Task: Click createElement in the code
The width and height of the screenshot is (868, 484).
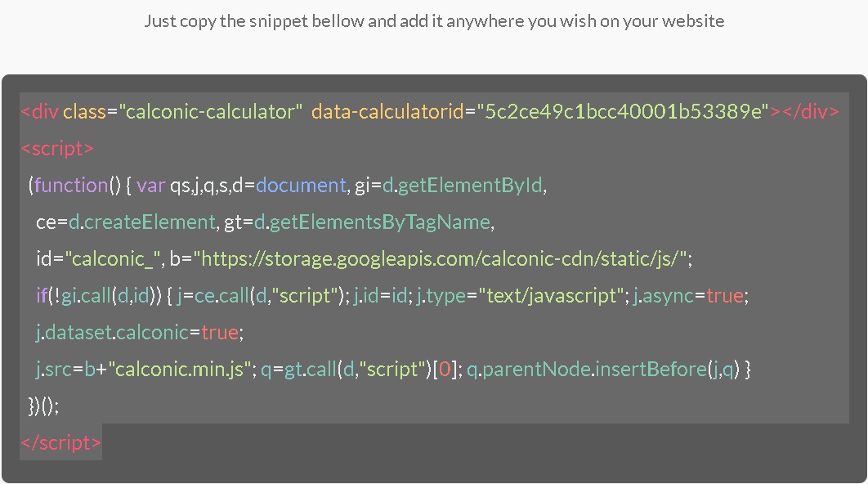Action: (x=150, y=222)
